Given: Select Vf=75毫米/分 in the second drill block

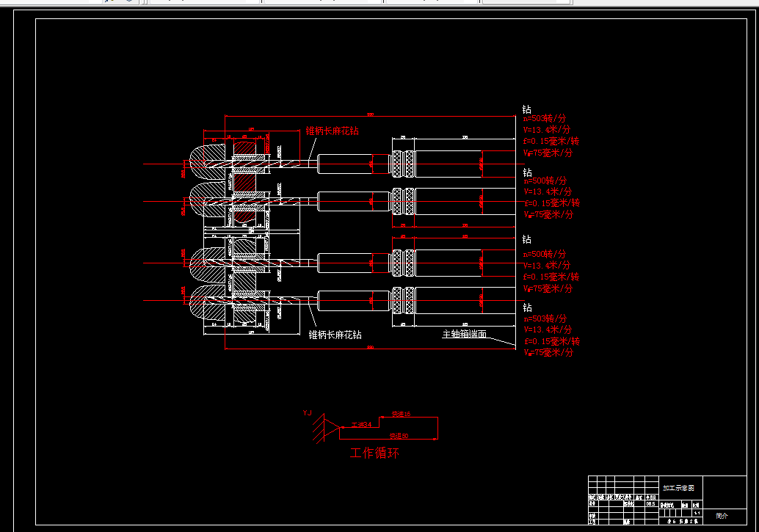Looking at the screenshot, I should click(x=549, y=214).
